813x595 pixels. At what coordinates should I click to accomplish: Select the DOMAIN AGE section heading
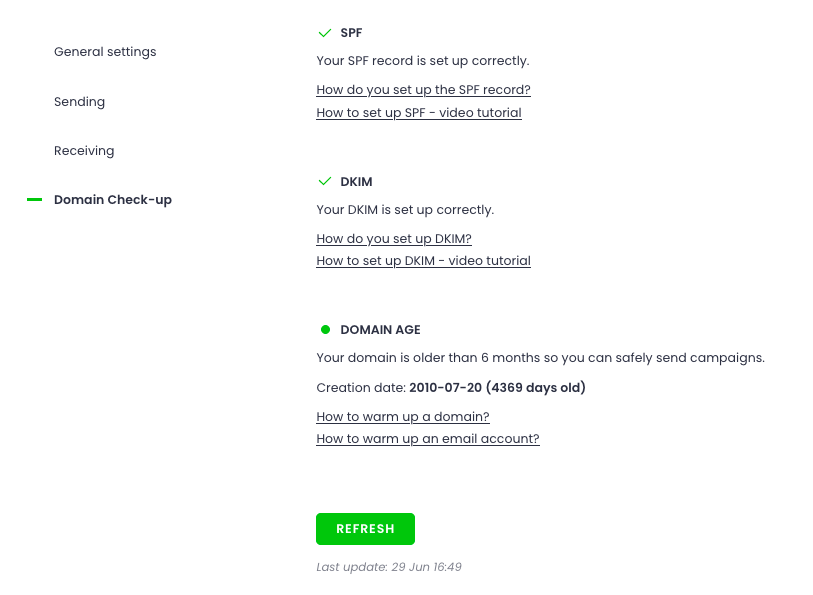pyautogui.click(x=380, y=329)
